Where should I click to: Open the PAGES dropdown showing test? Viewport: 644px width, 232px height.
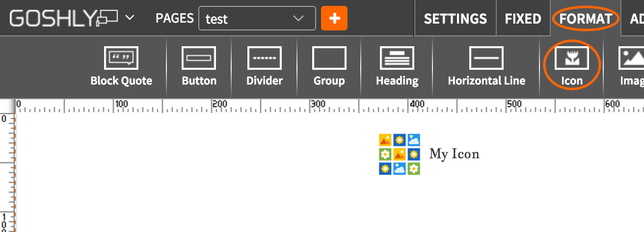tap(257, 19)
